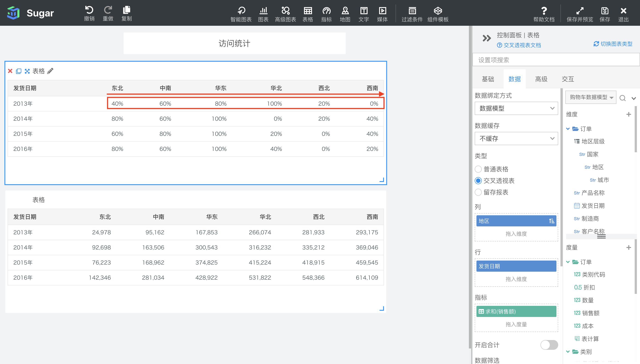The height and width of the screenshot is (364, 640).
Task: Open the Smart Chart (智能图表) tool
Action: pyautogui.click(x=241, y=14)
